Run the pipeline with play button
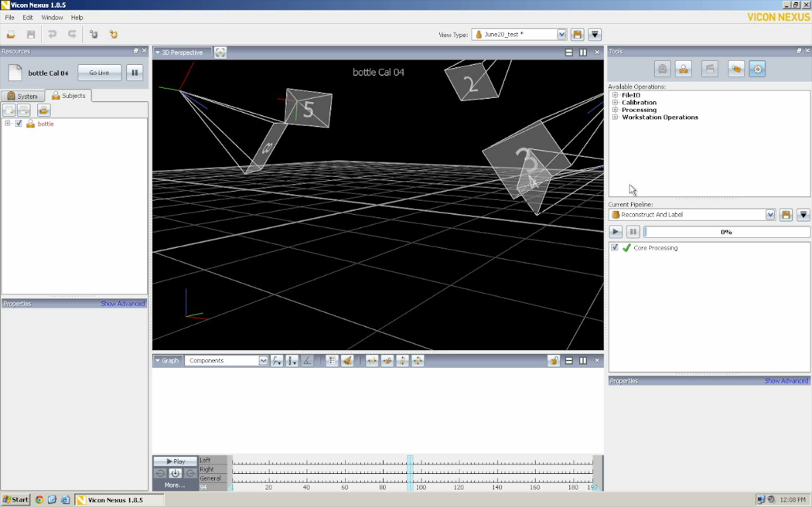Screen dimensions: 812x507 click(616, 232)
